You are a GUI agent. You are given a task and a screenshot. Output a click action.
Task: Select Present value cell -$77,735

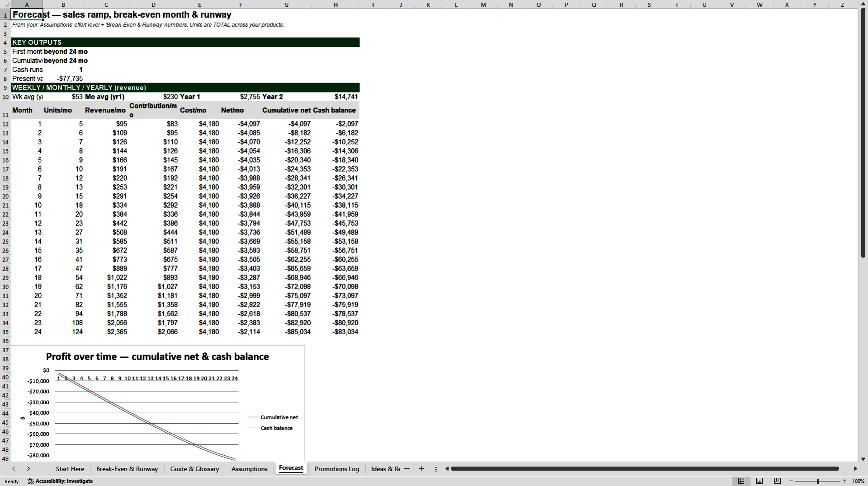pyautogui.click(x=63, y=79)
